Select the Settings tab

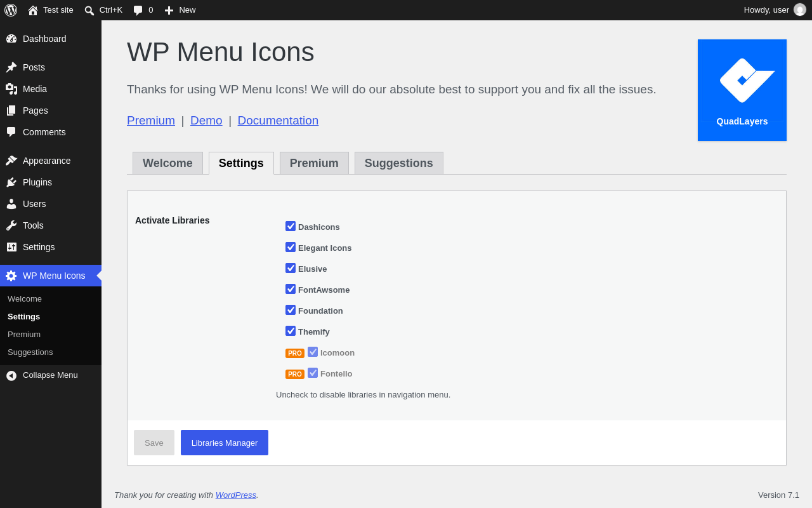pyautogui.click(x=241, y=163)
